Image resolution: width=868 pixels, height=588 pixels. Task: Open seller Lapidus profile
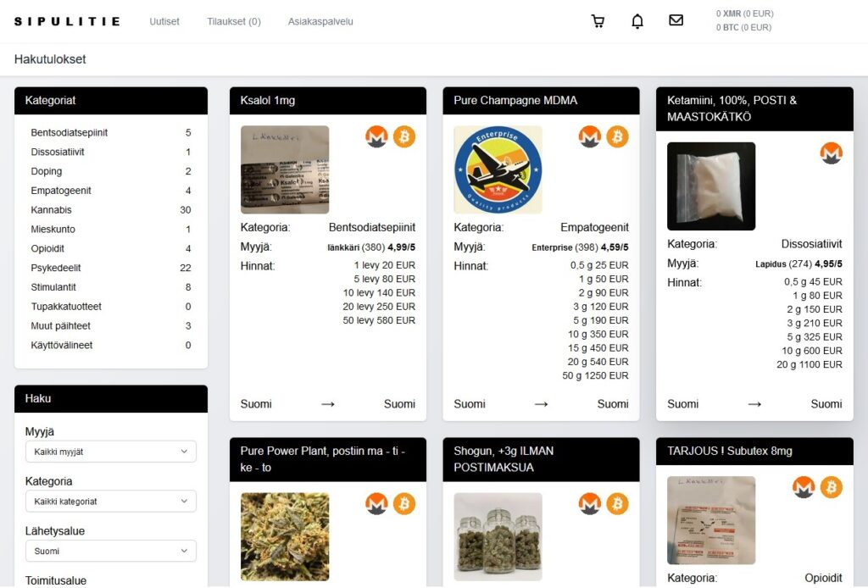pyautogui.click(x=771, y=263)
